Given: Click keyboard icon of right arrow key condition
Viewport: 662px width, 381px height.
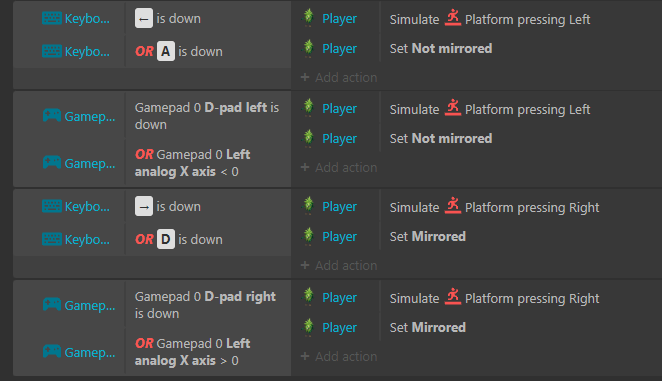Looking at the screenshot, I should (x=52, y=207).
